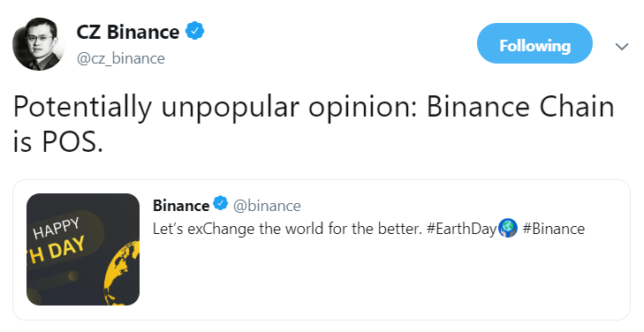Open the #Binance hashtag
The image size is (644, 332).
coord(554,229)
